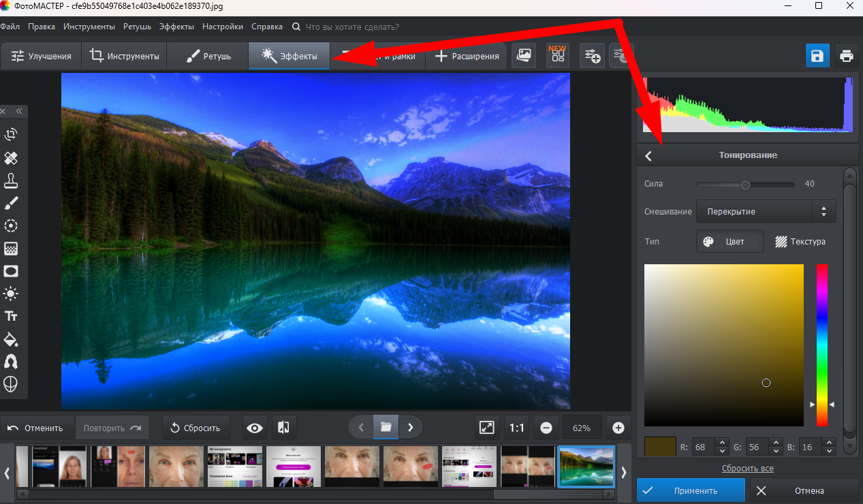Collapse the left tool palette with double chevron
This screenshot has height=504, width=863.
click(x=19, y=111)
